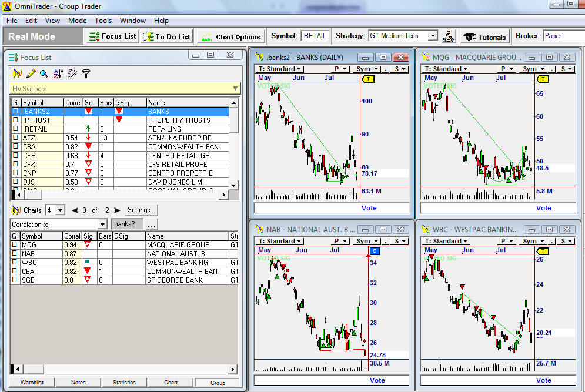This screenshot has width=585, height=392.
Task: Open the Sym dropdown in the MQG chart
Action: (x=533, y=69)
